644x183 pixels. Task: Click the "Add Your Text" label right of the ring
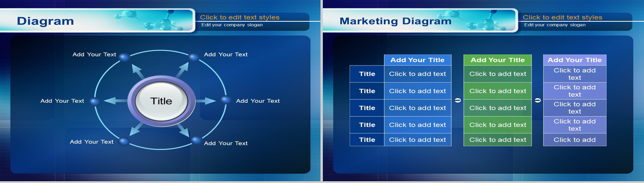pyautogui.click(x=258, y=101)
